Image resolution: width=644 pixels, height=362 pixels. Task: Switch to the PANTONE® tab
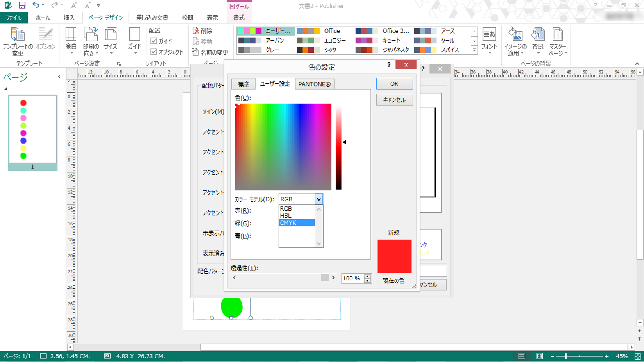(314, 84)
